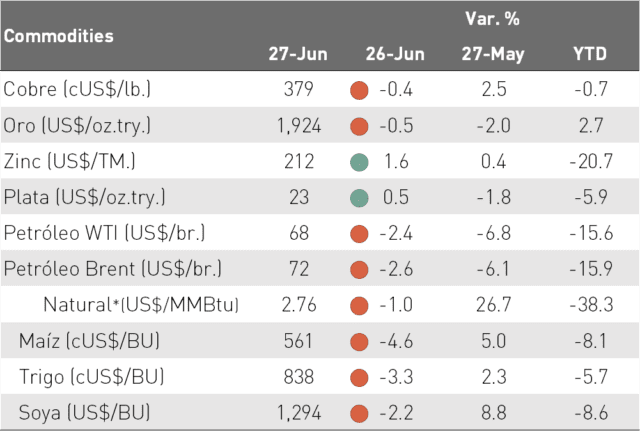The height and width of the screenshot is (431, 640).
Task: Select the Cobre (cUS$/lb.) row label
Action: (x=77, y=89)
